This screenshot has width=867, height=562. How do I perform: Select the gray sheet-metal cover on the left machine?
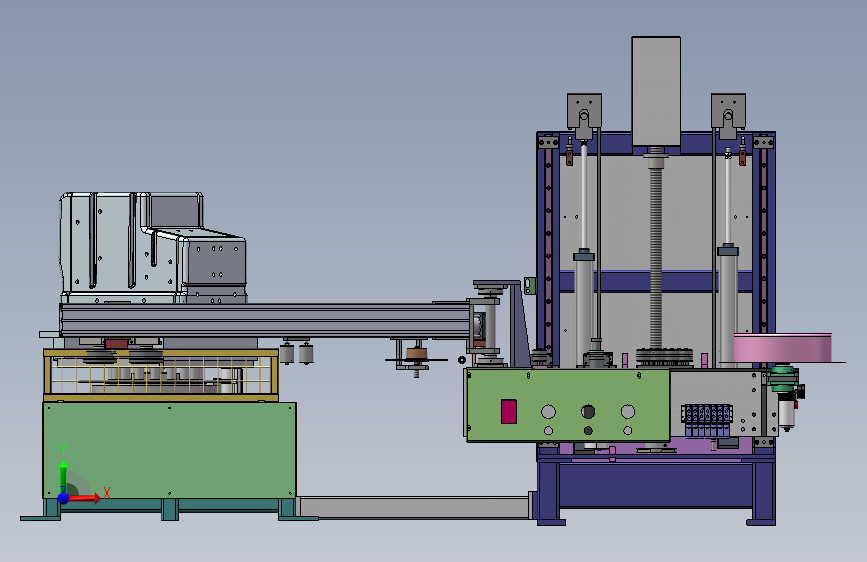coord(153,247)
